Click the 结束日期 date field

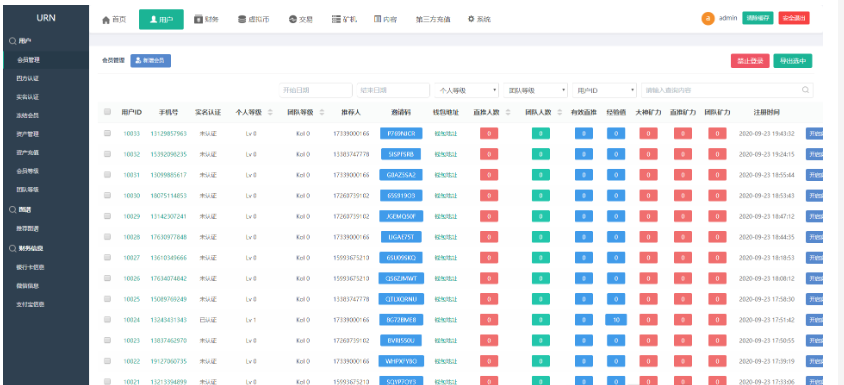tap(393, 90)
